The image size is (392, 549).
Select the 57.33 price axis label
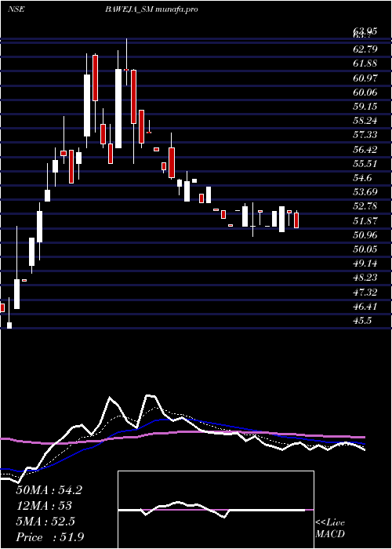(365, 136)
